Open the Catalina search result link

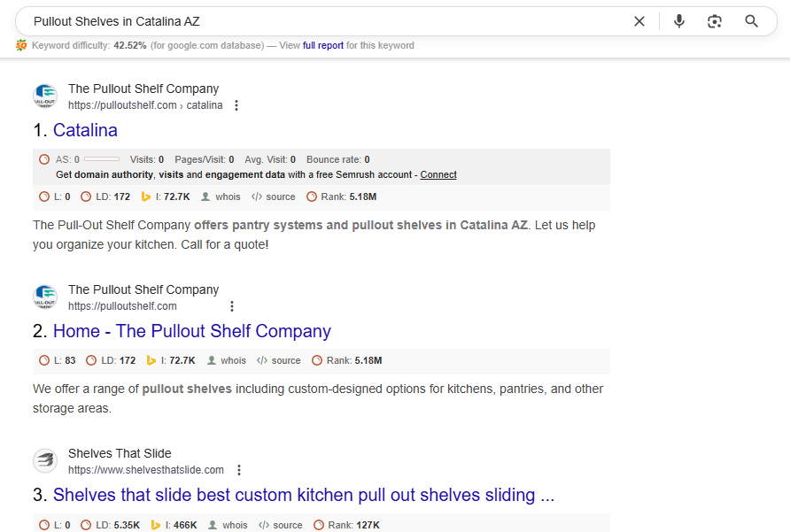click(85, 130)
